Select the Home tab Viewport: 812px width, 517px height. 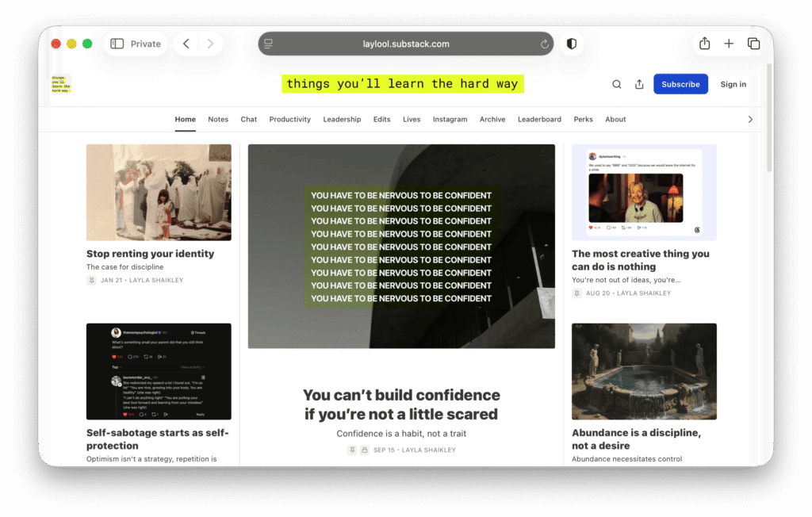[185, 120]
